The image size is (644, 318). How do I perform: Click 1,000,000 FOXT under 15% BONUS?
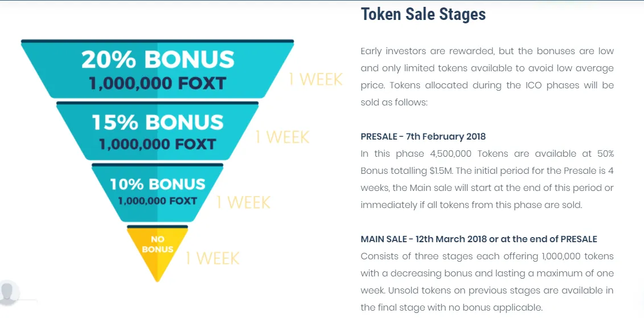[x=157, y=144]
